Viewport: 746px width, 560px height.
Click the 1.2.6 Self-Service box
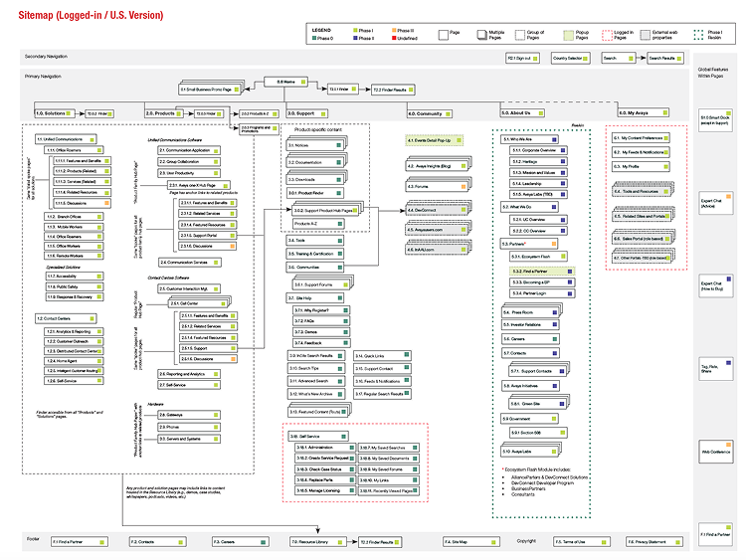(x=74, y=381)
